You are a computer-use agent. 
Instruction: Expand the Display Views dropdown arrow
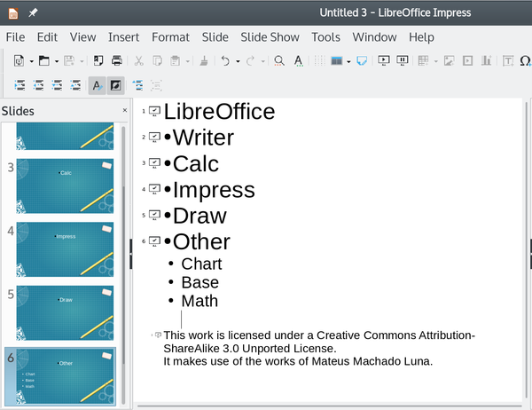[348, 61]
